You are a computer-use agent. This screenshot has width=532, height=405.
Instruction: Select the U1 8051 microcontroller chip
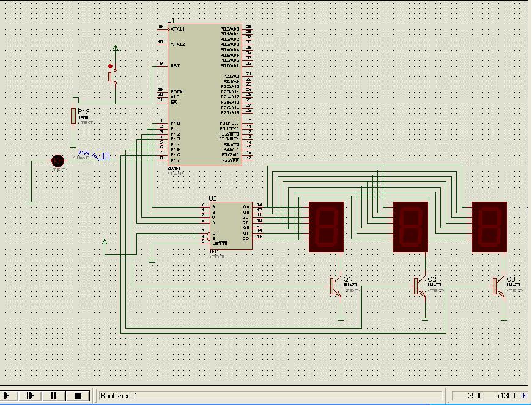205,95
